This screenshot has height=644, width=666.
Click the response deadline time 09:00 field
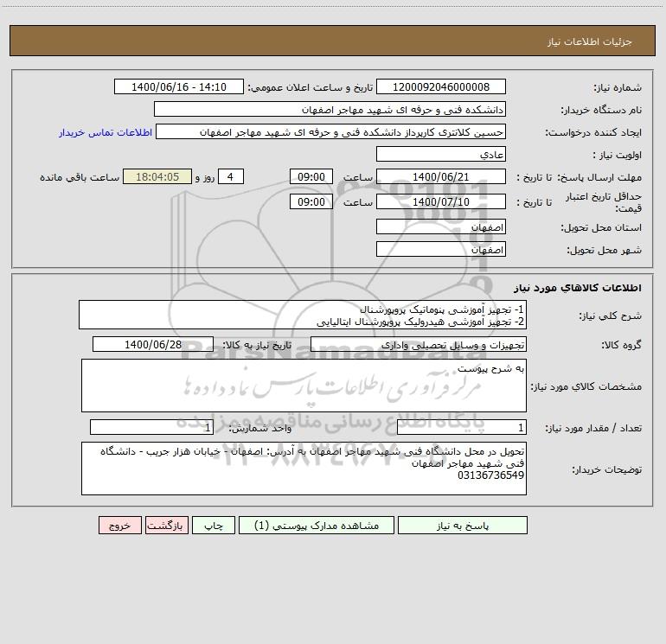pyautogui.click(x=311, y=176)
